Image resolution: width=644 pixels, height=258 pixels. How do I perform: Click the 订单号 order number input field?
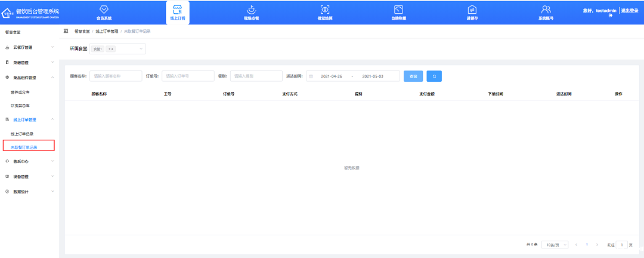[188, 76]
